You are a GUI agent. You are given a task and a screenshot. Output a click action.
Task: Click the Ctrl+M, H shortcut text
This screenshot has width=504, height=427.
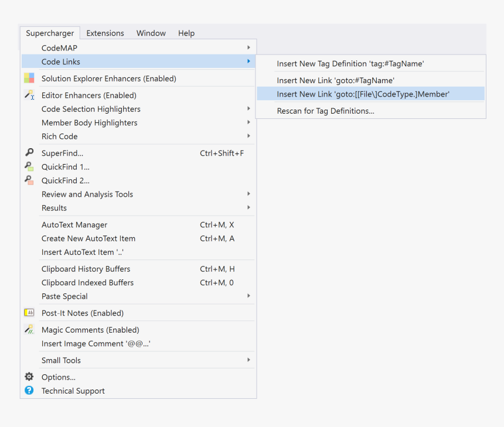click(217, 269)
